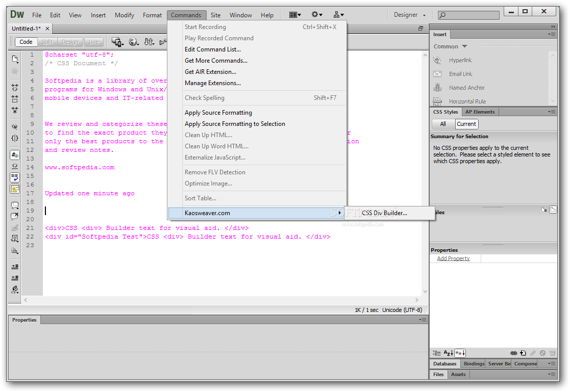Click Show Only Set Properties icon
Screen dimensions: 570x392
(460, 353)
